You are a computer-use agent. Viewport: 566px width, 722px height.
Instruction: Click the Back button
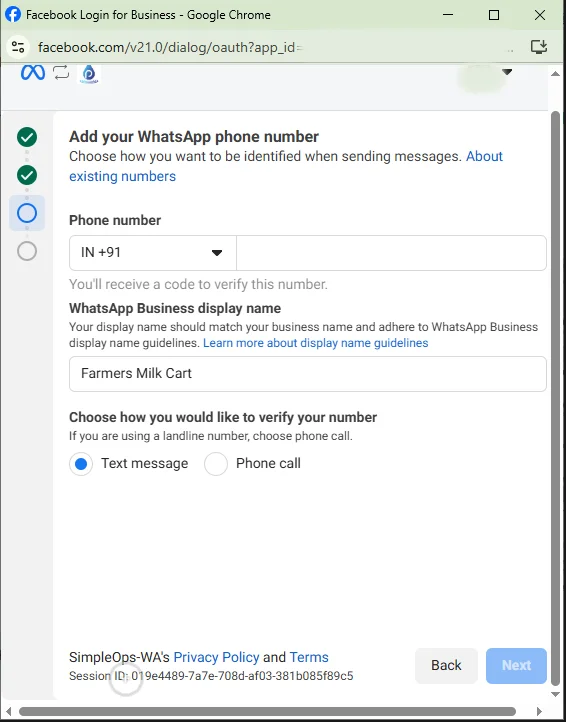coord(446,665)
